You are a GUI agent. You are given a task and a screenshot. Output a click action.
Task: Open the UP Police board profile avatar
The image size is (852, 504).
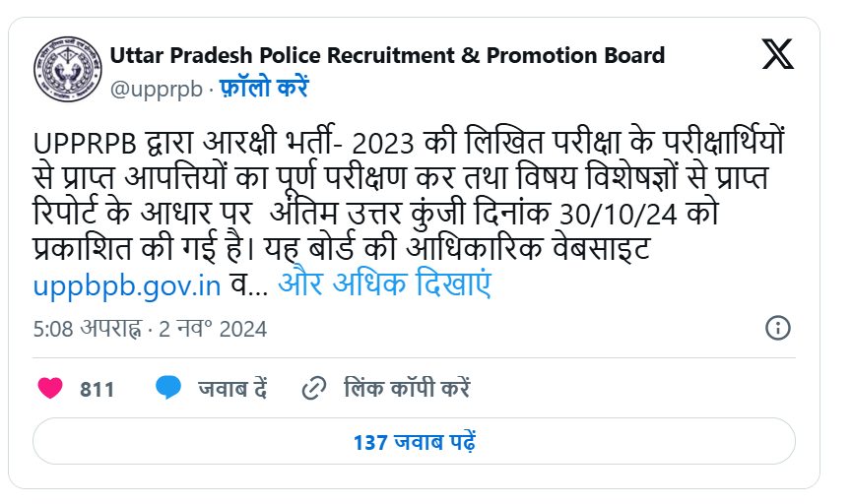pos(67,70)
